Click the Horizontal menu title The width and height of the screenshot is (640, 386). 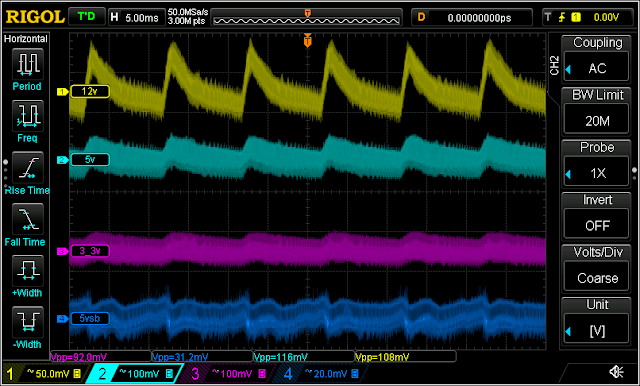(26, 39)
